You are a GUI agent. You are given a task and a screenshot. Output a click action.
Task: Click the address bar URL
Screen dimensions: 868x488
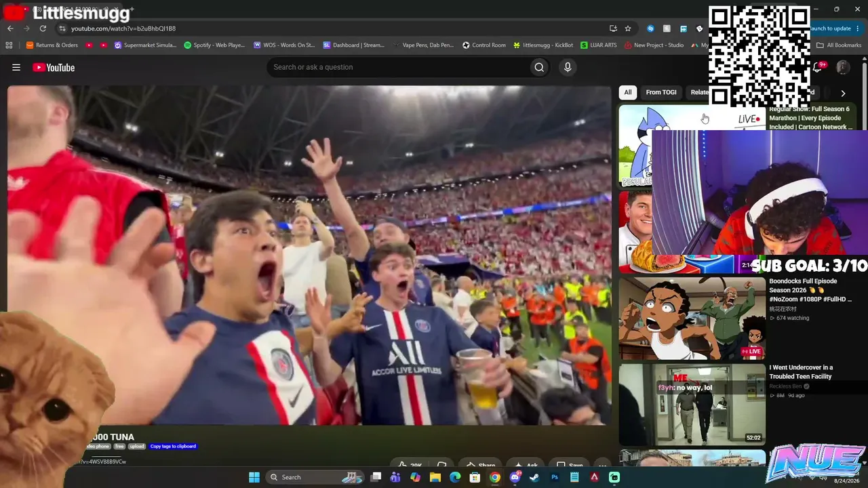(123, 28)
